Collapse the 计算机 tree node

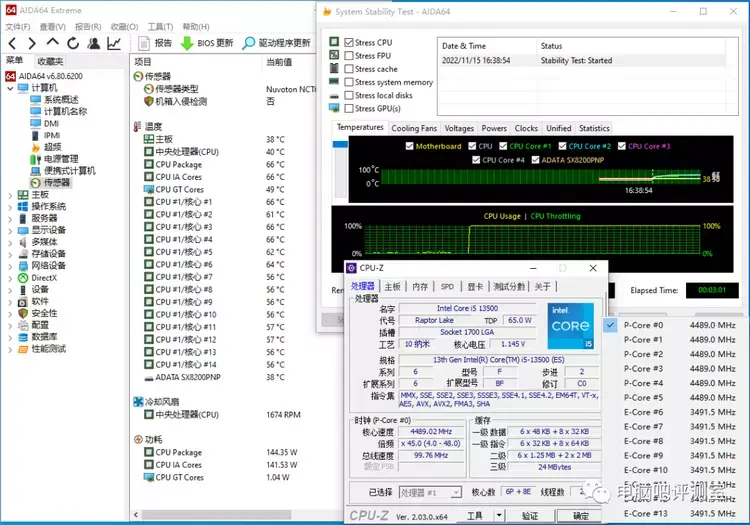pyautogui.click(x=10, y=88)
